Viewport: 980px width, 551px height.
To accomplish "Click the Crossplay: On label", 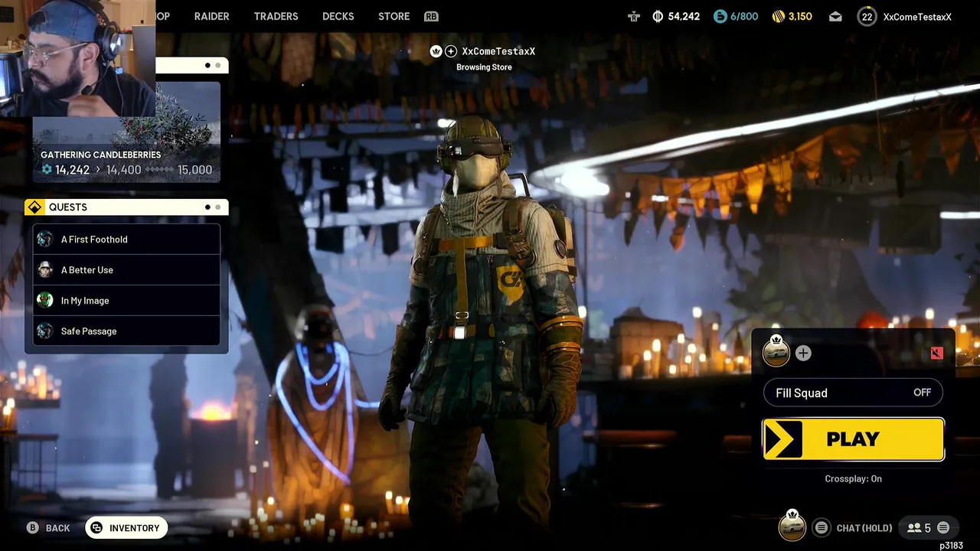I will click(853, 479).
